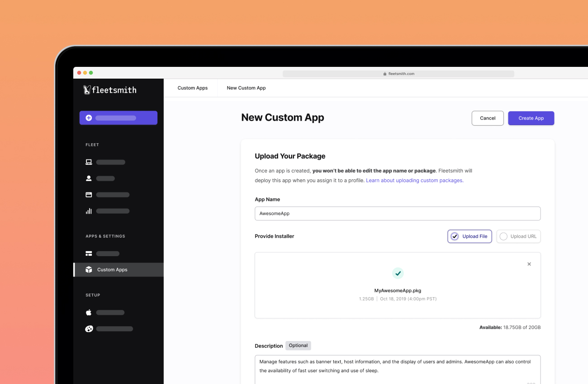This screenshot has width=588, height=384.
Task: Remove the uploaded MyAwesomeApp.pkg file
Action: point(529,264)
